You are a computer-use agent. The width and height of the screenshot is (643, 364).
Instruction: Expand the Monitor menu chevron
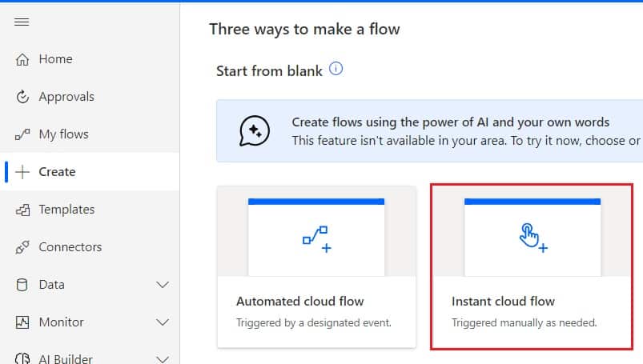pyautogui.click(x=163, y=322)
